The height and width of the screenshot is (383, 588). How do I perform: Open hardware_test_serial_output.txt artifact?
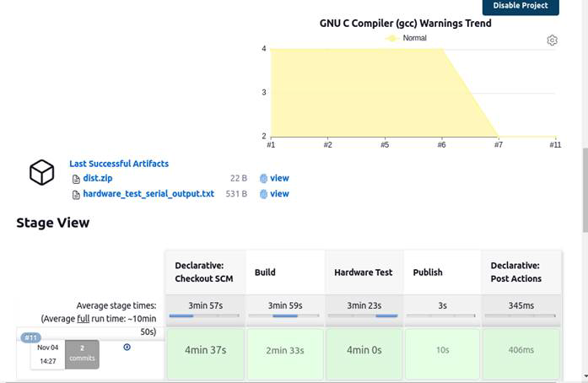pos(148,193)
